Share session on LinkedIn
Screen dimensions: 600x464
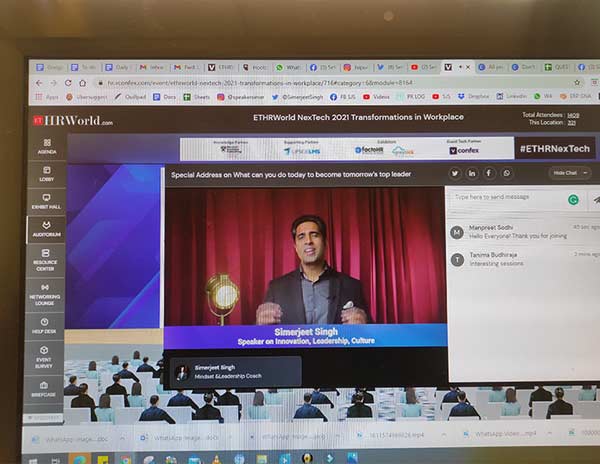(x=472, y=173)
